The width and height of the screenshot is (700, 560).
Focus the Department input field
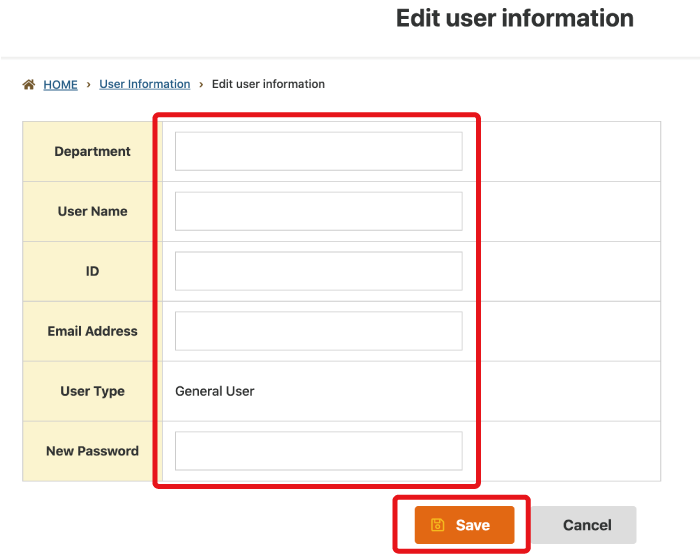click(319, 151)
